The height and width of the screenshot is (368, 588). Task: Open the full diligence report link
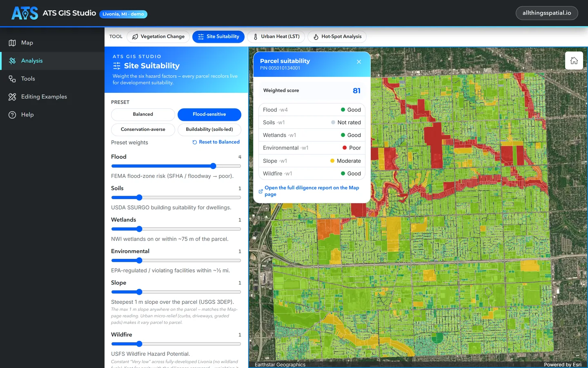tap(312, 191)
